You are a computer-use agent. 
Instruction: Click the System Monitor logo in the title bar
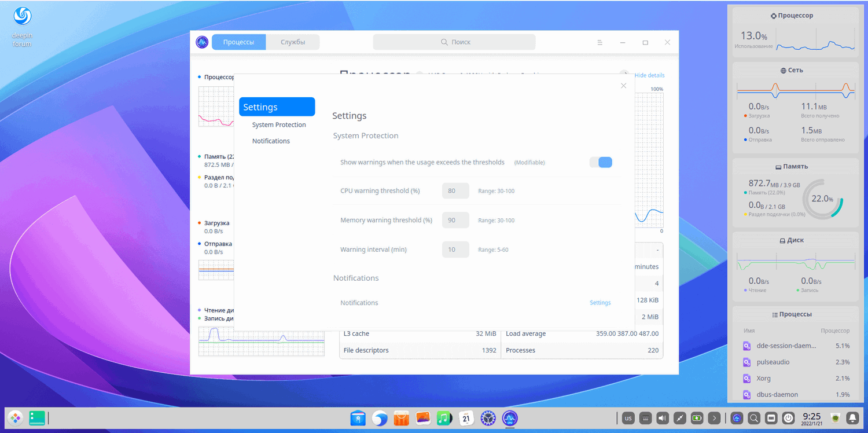tap(202, 42)
